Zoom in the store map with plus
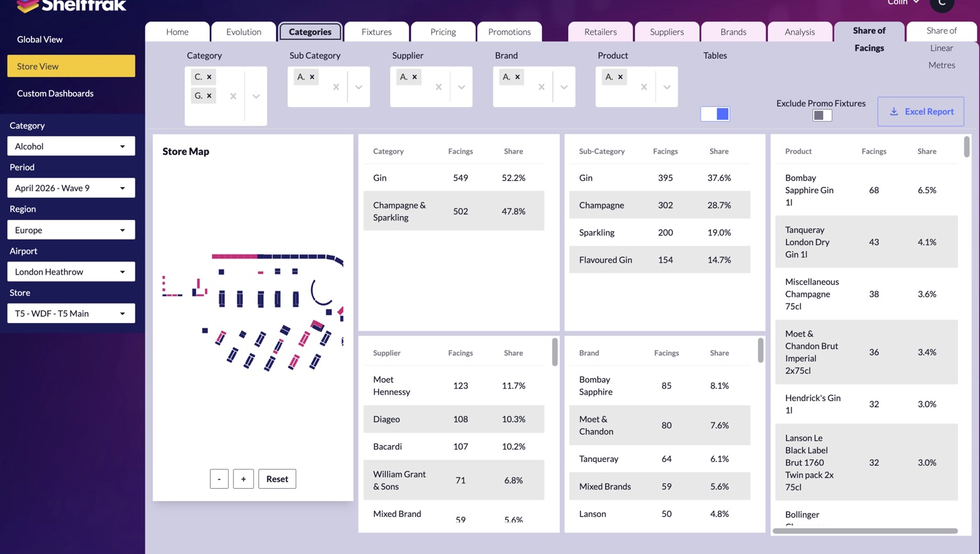The width and height of the screenshot is (980, 554). click(244, 479)
